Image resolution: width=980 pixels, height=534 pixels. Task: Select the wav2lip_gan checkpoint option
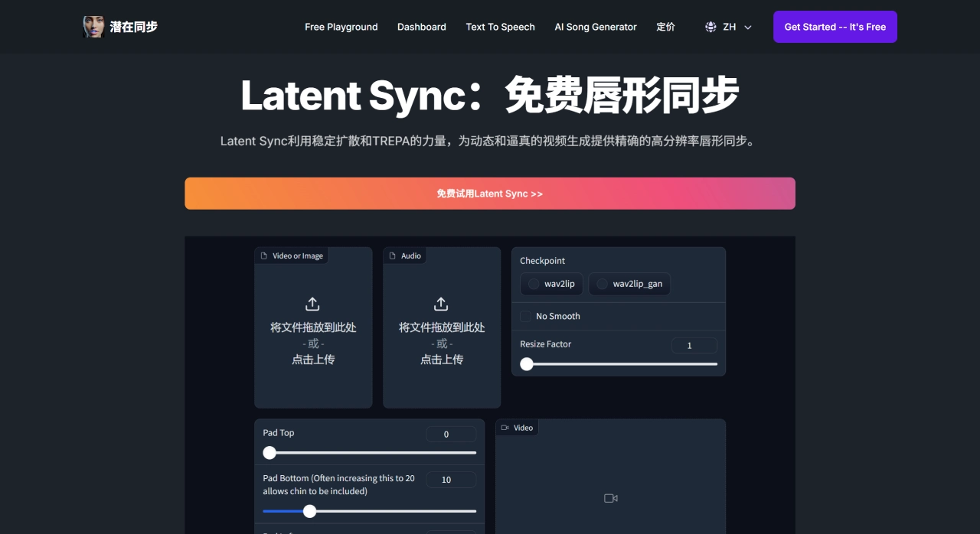tap(629, 284)
